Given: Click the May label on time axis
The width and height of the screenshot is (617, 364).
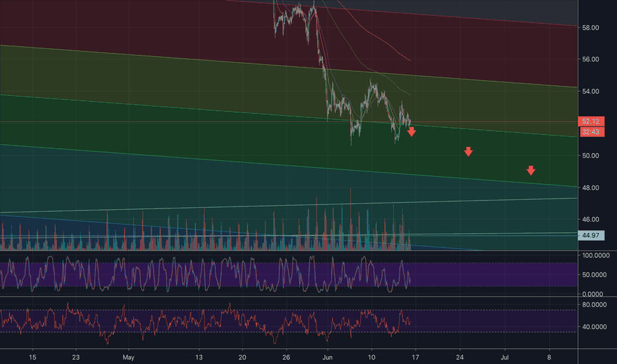Looking at the screenshot, I should pos(128,357).
